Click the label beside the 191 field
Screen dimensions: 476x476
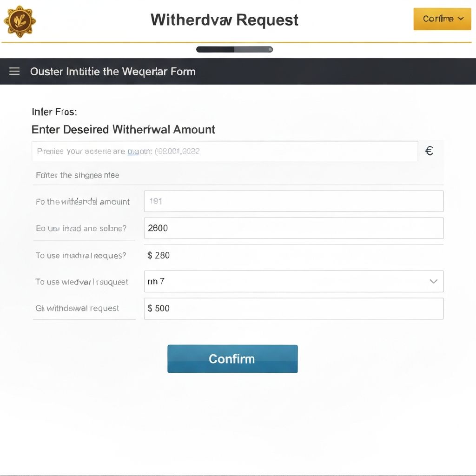pyautogui.click(x=83, y=202)
